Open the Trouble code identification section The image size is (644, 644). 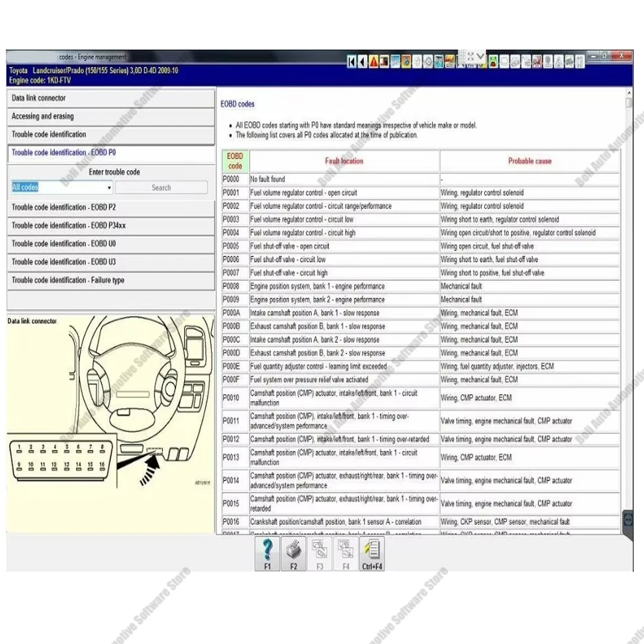[111, 135]
